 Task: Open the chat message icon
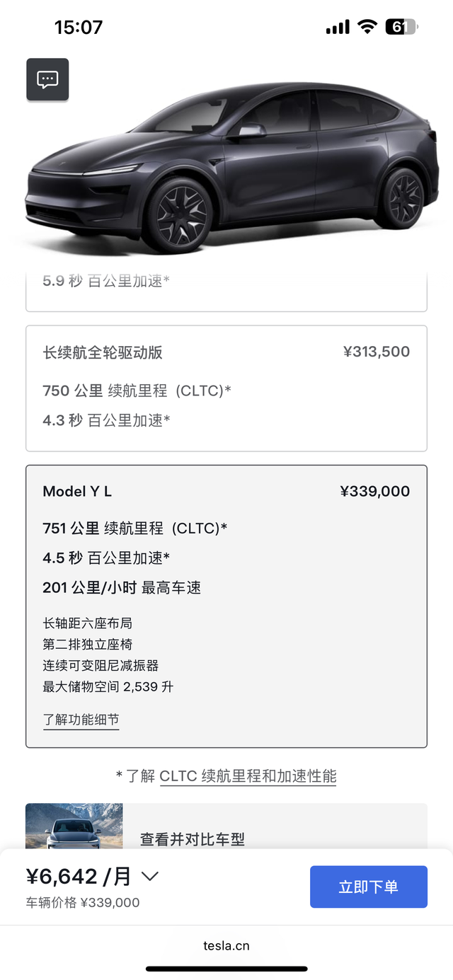click(47, 79)
